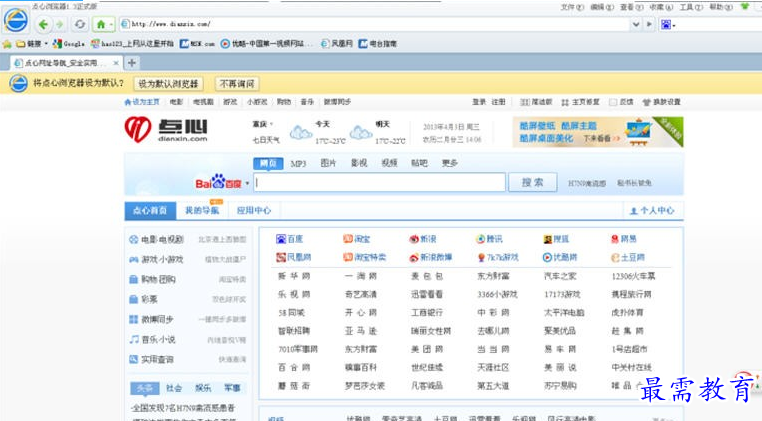Screen dimensions: 762x421
Task: Open 淘宝 site link with icon
Action: tap(357, 239)
